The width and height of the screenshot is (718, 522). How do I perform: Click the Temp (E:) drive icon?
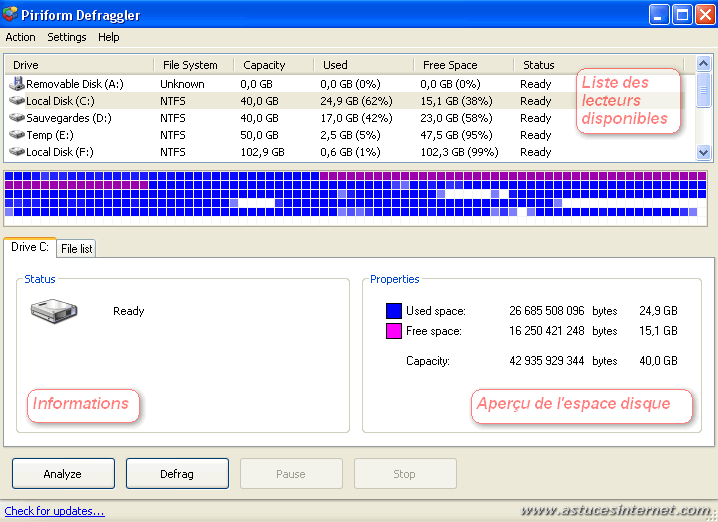click(x=17, y=135)
